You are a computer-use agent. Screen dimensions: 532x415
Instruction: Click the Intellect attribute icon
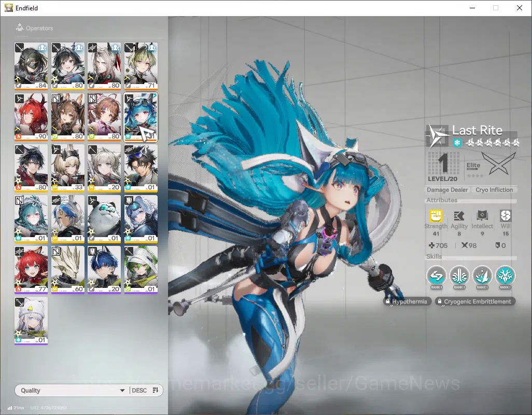(x=482, y=216)
